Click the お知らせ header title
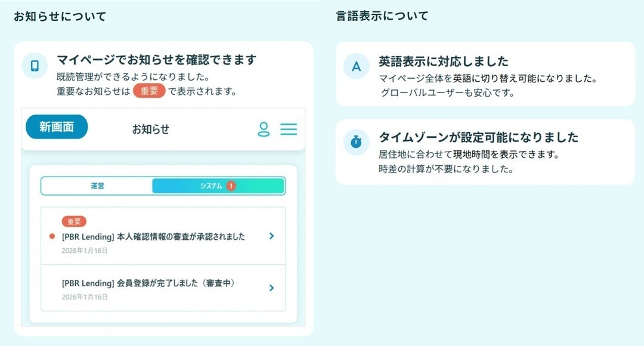The image size is (644, 346). (151, 129)
